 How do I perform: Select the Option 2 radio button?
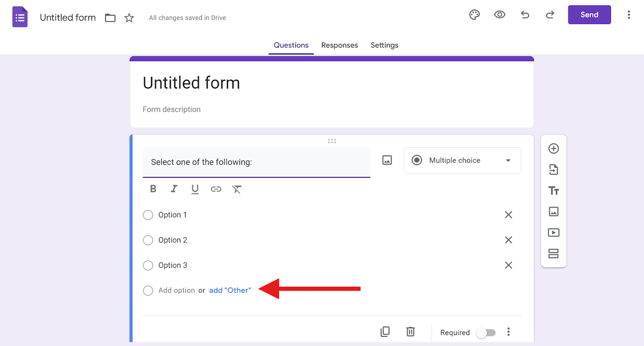(x=148, y=240)
